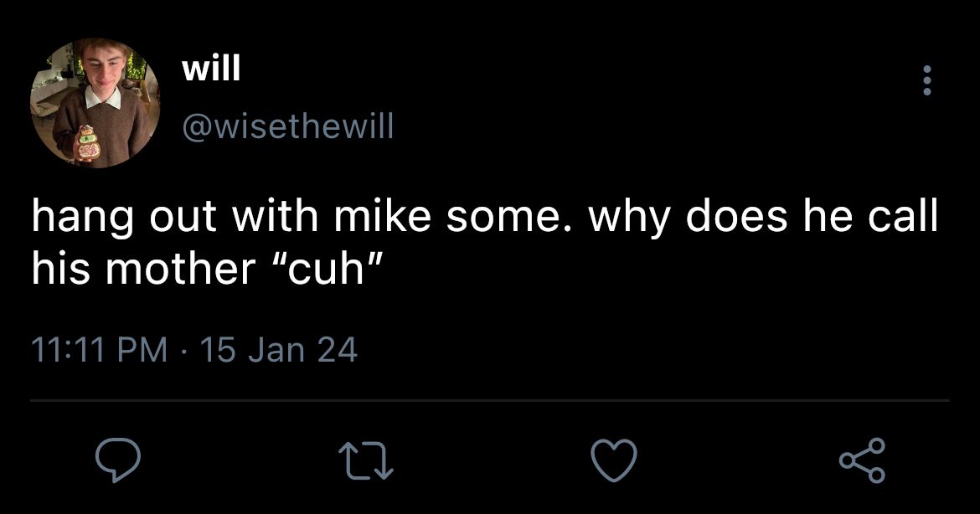Click the 15 Jan 24 date
The width and height of the screenshot is (980, 514).
point(279,350)
